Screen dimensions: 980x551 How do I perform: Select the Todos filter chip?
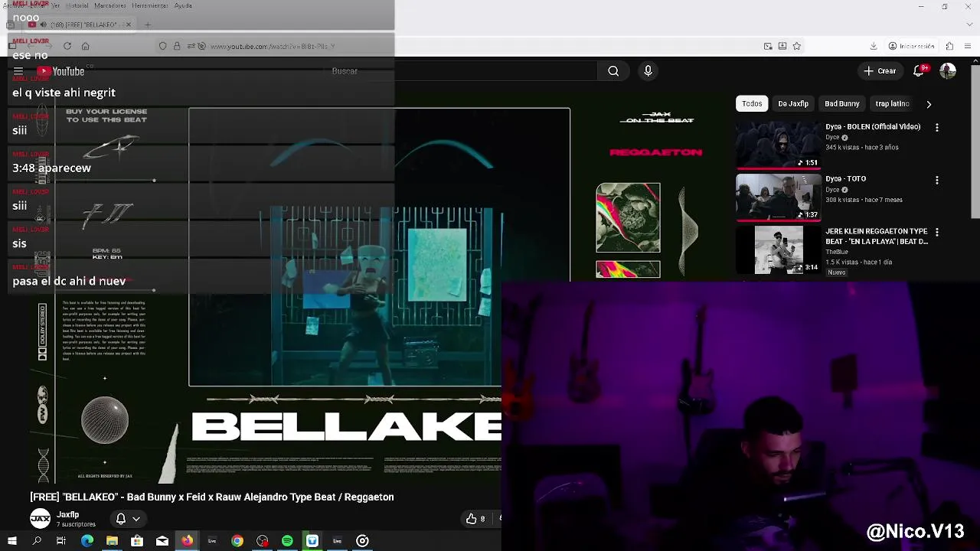point(752,103)
